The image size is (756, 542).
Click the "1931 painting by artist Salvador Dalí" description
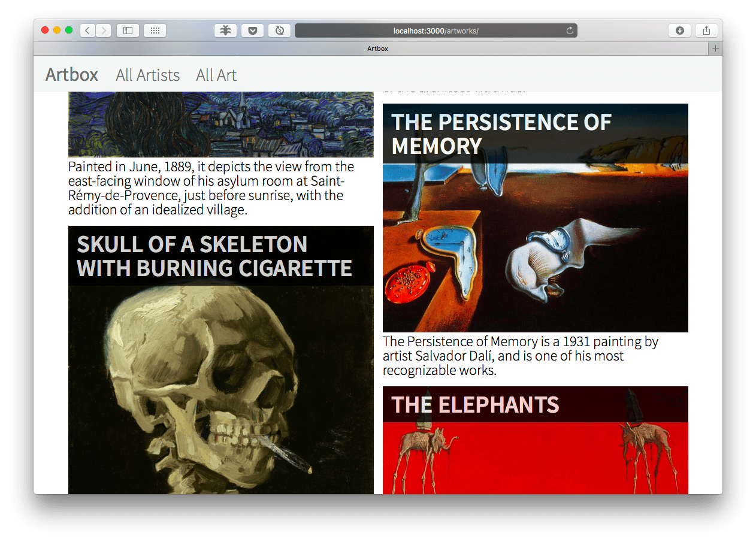coord(521,356)
